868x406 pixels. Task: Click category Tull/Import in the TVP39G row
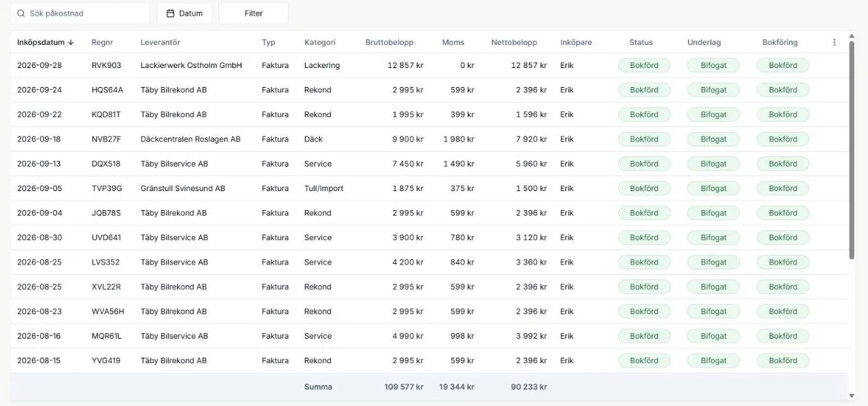point(324,188)
